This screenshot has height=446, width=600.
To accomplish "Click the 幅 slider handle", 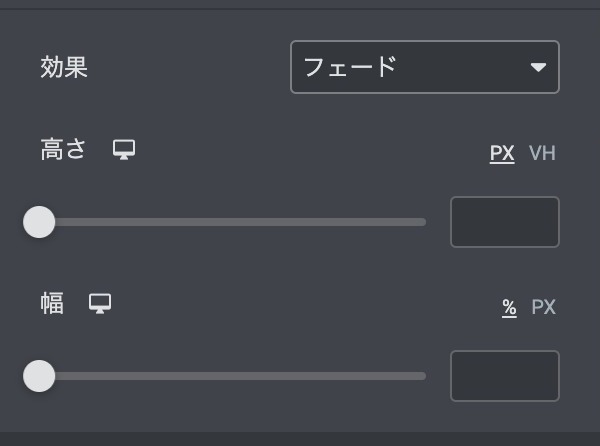I will (39, 376).
